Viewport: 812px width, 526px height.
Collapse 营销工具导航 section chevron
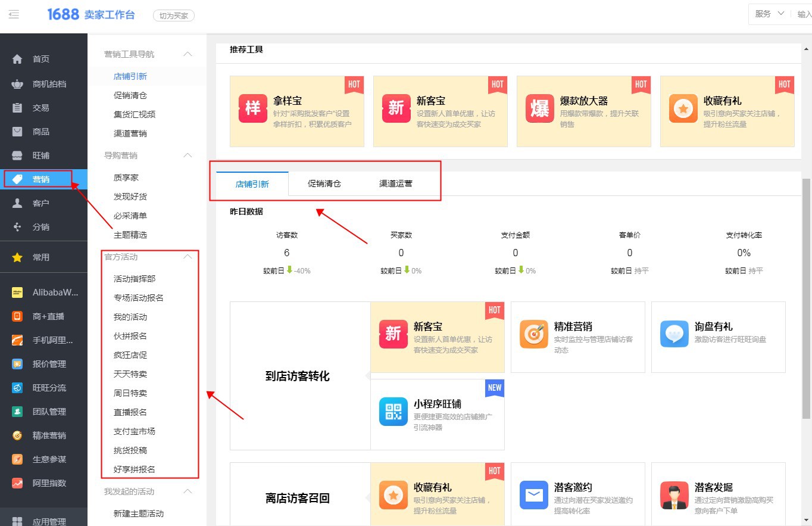[x=188, y=54]
